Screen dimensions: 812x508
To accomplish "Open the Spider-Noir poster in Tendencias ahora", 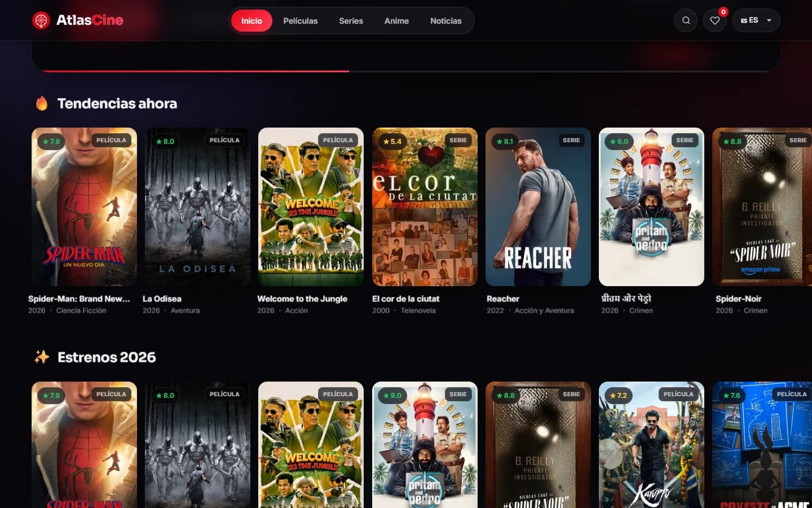I will click(762, 207).
